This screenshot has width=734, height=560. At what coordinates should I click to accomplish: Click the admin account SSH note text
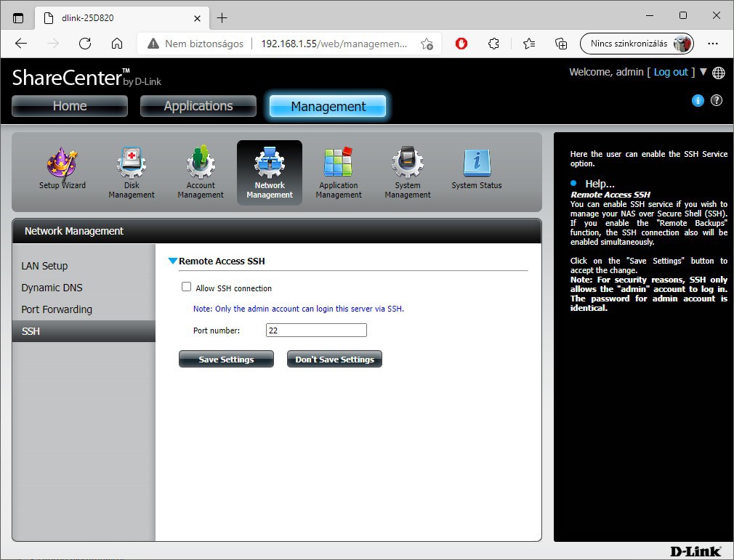pyautogui.click(x=298, y=309)
